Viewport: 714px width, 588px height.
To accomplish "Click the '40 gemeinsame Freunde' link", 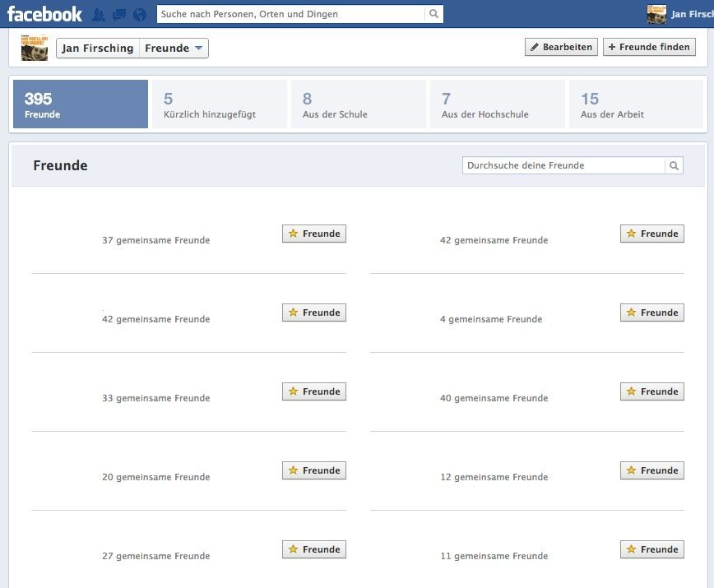I will (x=494, y=398).
